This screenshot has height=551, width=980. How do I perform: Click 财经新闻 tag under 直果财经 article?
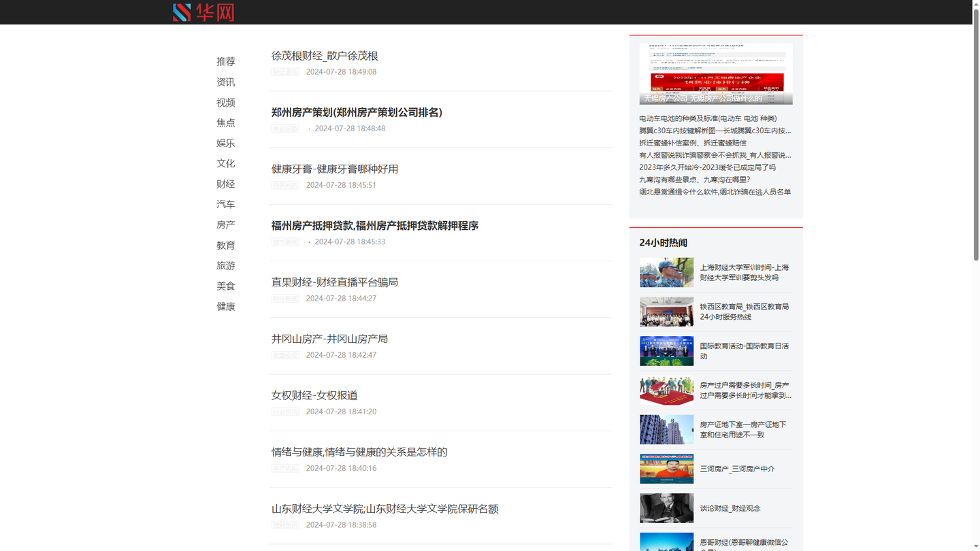coord(285,298)
